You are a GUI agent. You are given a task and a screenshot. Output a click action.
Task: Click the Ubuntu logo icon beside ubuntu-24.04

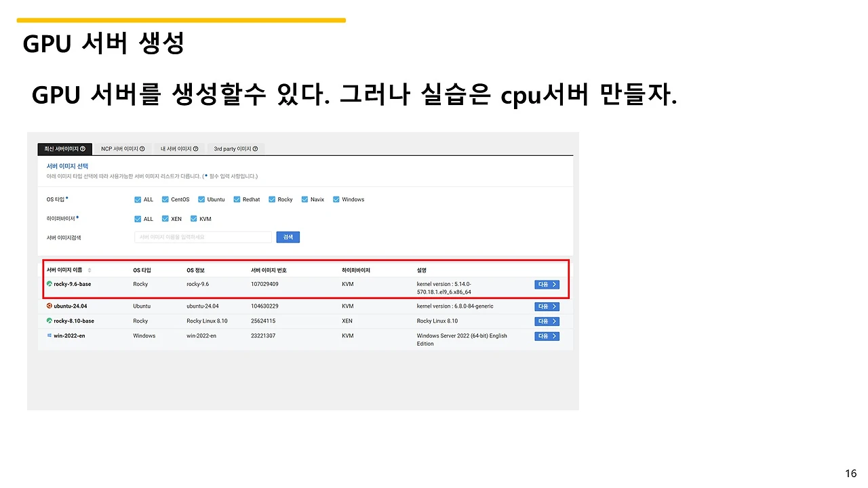tap(50, 306)
